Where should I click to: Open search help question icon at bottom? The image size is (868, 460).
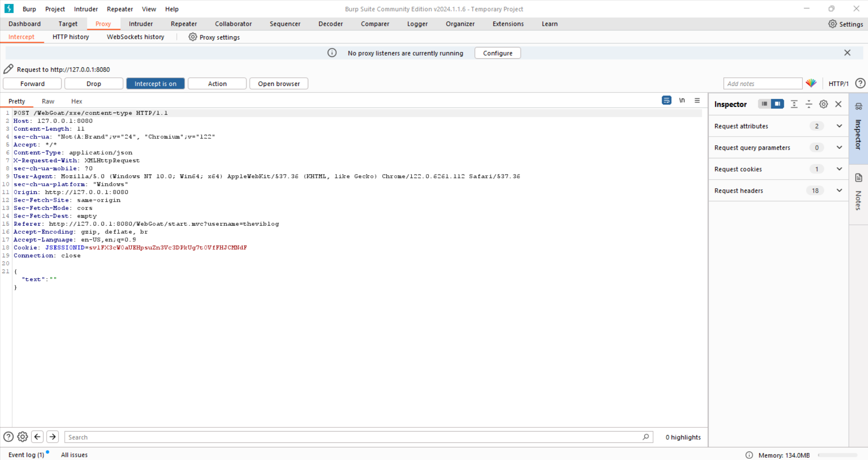8,437
